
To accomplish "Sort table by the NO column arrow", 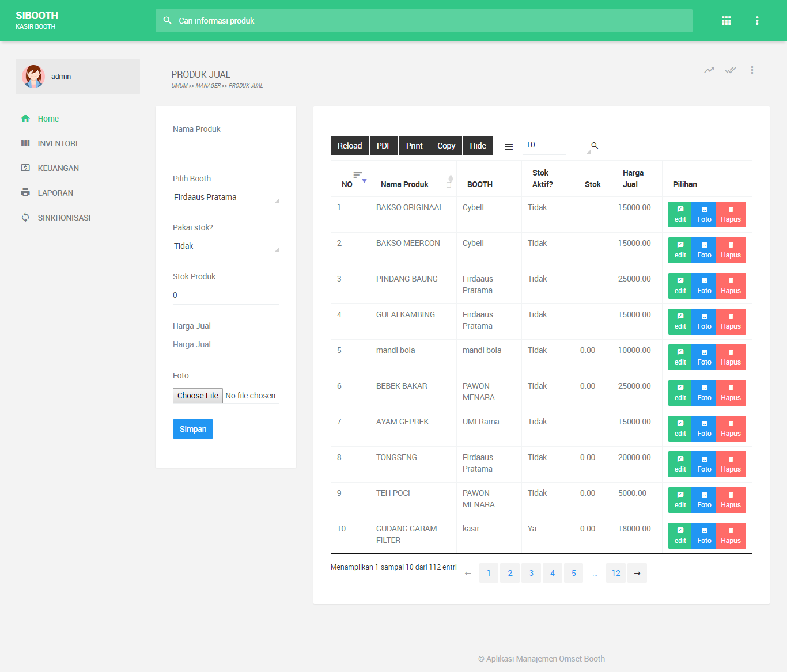I will pyautogui.click(x=364, y=180).
